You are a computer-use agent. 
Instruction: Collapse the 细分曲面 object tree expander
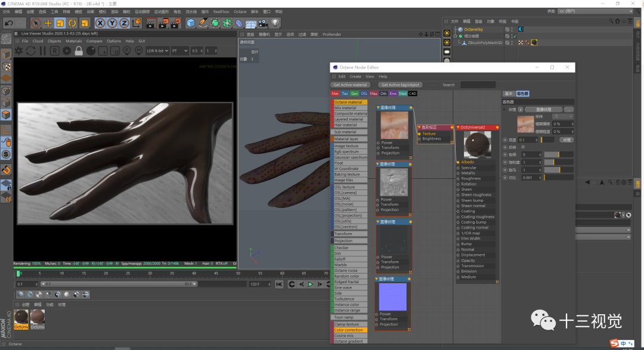pyautogui.click(x=455, y=36)
